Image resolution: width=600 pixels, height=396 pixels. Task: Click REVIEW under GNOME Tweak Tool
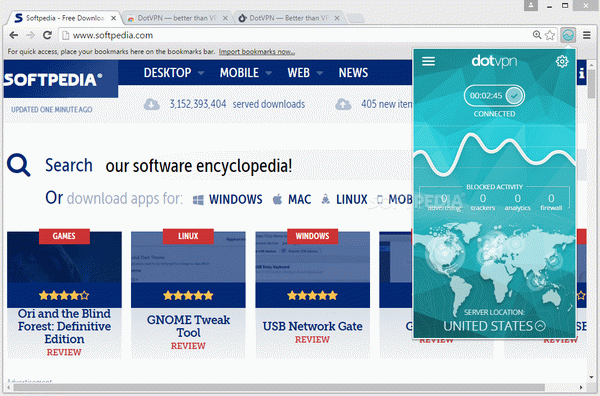coord(188,346)
